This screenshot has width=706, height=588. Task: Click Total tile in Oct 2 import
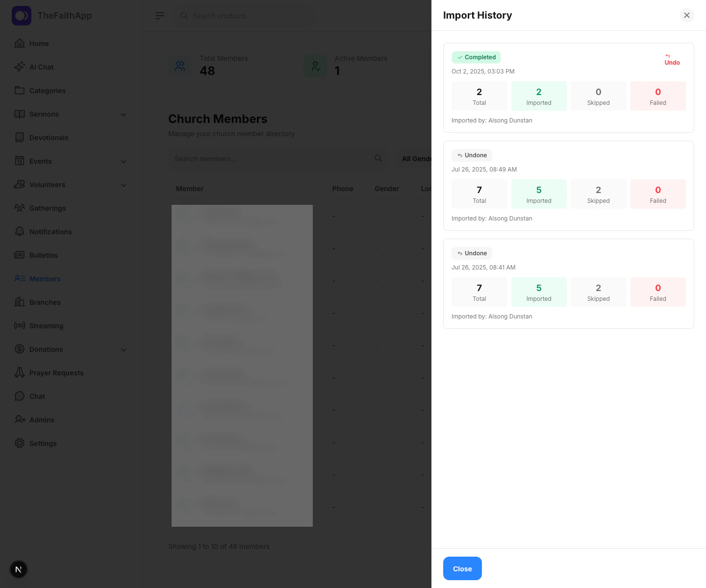[479, 96]
